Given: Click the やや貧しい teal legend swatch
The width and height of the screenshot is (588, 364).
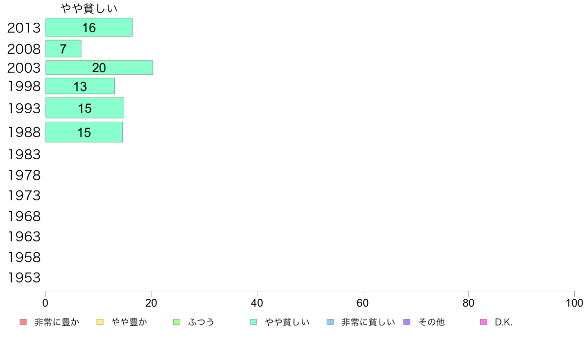Looking at the screenshot, I should (x=253, y=322).
